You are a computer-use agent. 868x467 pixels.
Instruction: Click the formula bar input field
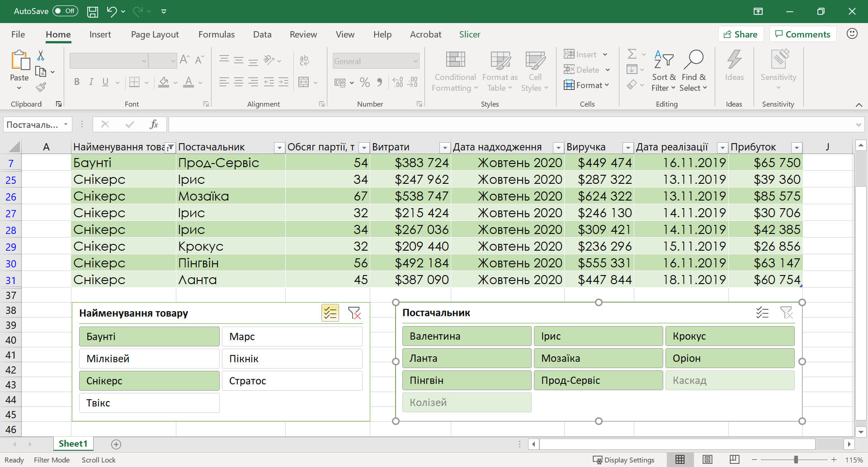pyautogui.click(x=511, y=124)
